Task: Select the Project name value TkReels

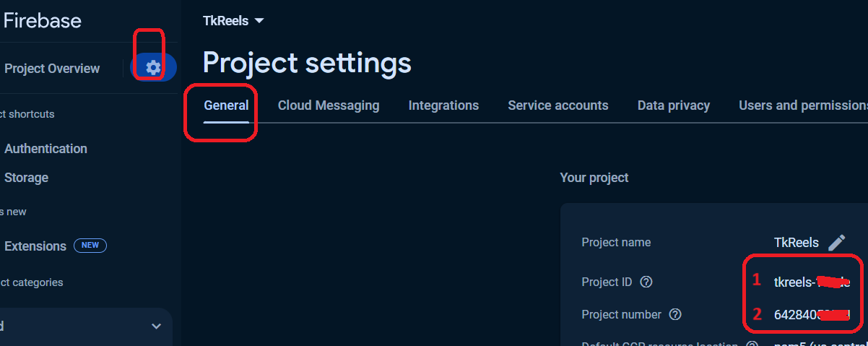Action: (x=797, y=243)
